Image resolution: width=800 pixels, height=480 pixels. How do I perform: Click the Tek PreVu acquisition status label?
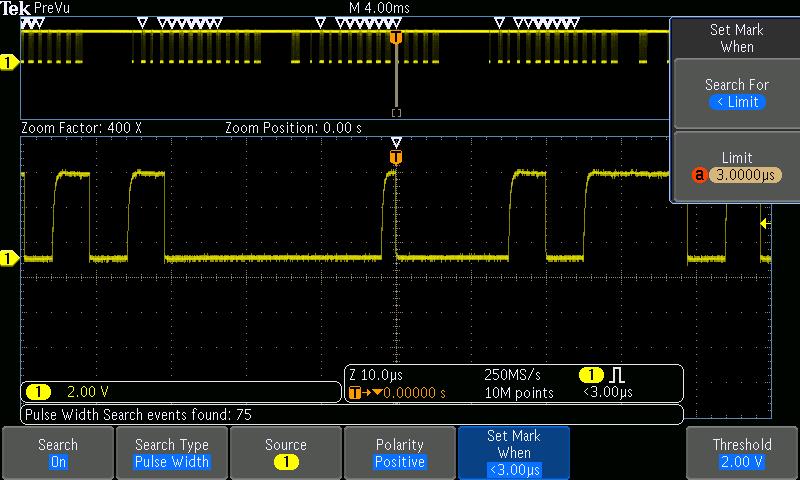35,8
